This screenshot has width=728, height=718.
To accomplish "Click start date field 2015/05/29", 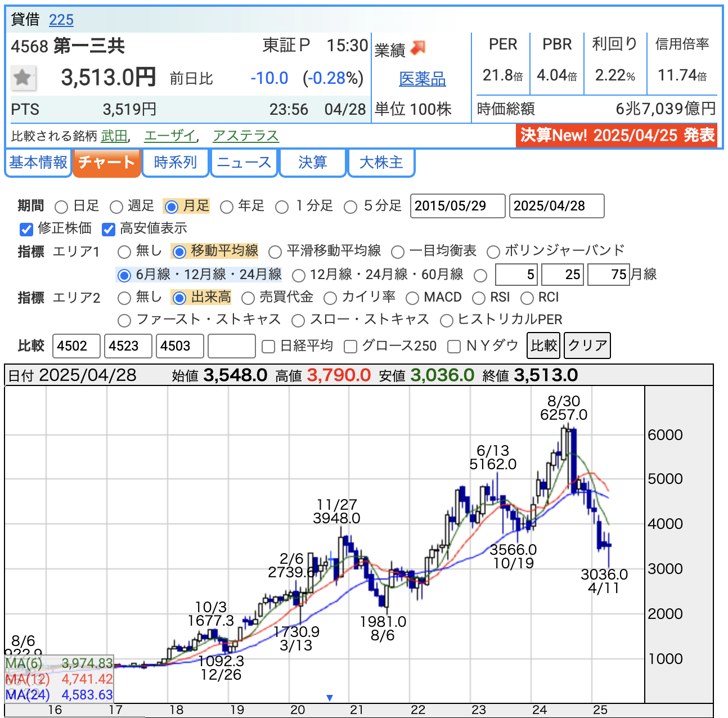I will [x=458, y=206].
